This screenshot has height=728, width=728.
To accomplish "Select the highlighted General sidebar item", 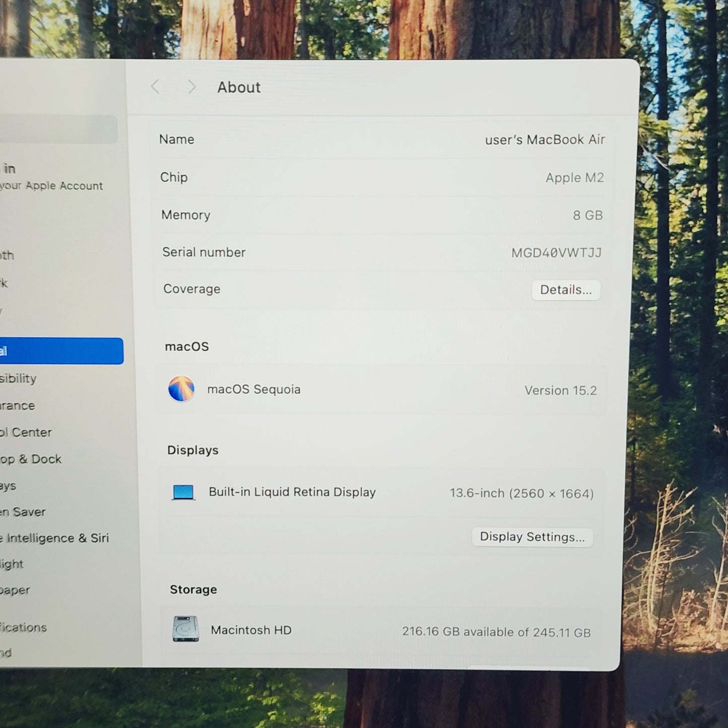I will tap(61, 351).
